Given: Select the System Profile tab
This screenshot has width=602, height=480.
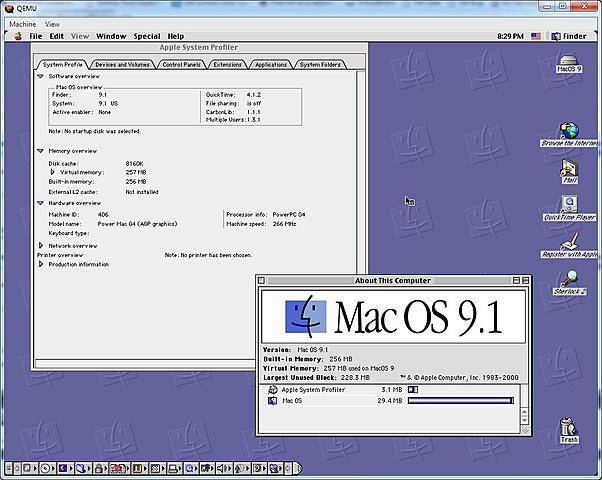Looking at the screenshot, I should point(62,65).
